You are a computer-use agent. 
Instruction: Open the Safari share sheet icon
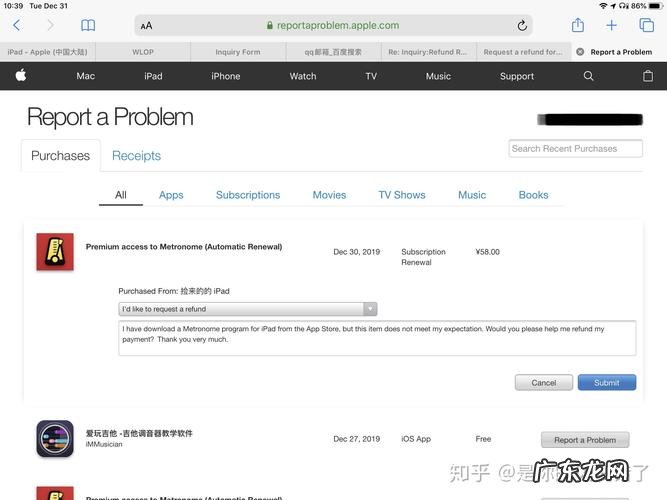578,25
